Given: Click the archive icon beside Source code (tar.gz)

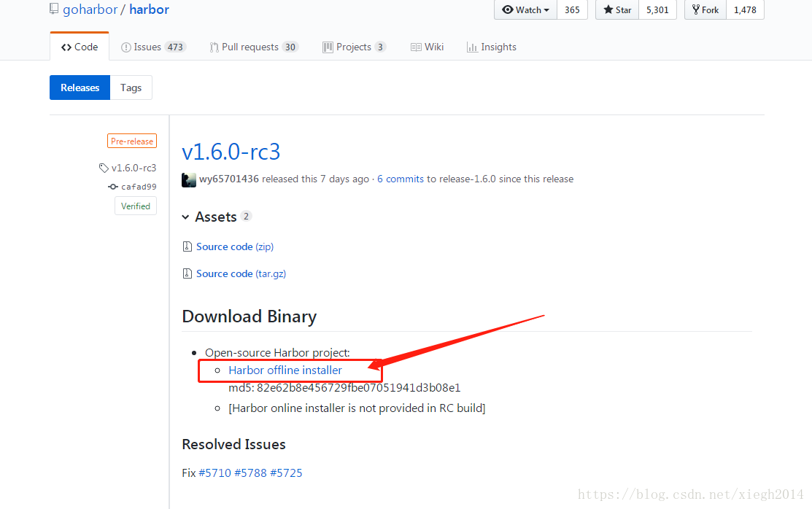Looking at the screenshot, I should coord(187,273).
